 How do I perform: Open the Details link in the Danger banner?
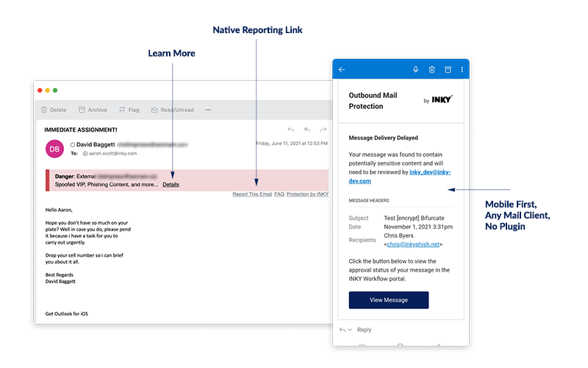pos(171,185)
